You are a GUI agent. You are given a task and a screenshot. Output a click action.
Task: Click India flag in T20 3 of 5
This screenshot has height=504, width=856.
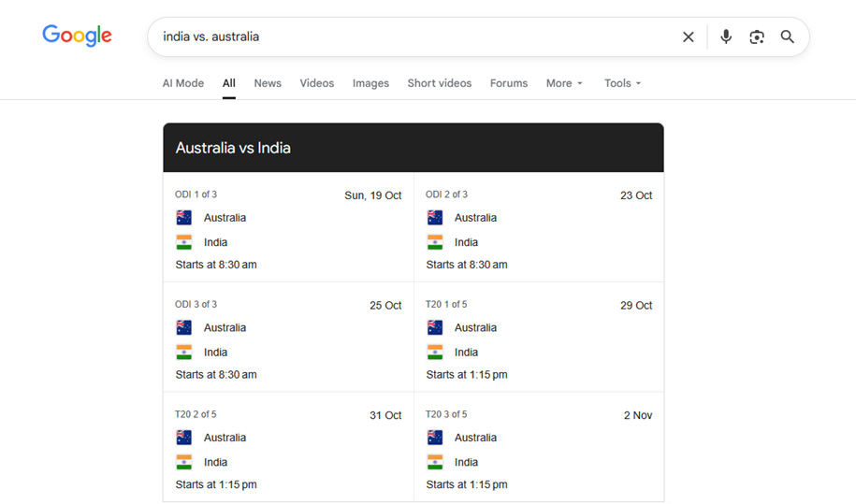435,462
